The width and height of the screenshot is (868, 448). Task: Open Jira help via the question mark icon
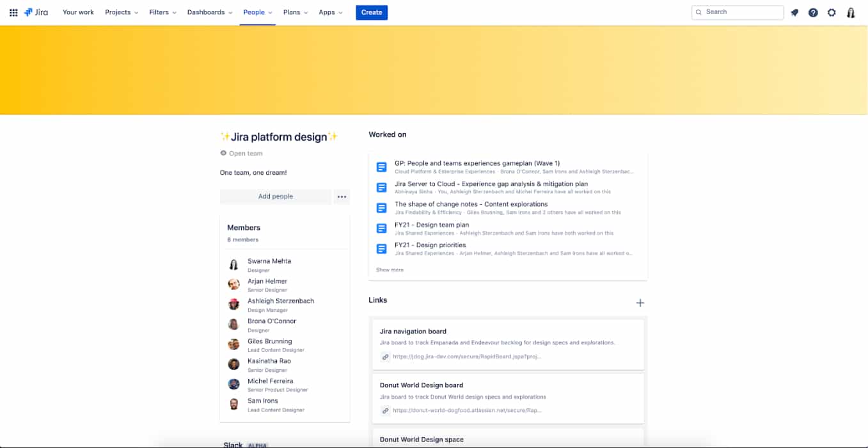(x=813, y=12)
